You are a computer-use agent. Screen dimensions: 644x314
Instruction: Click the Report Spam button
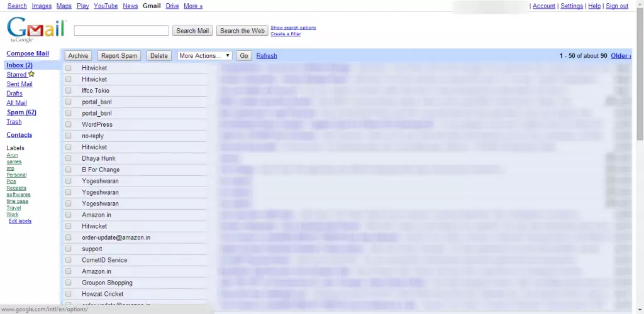(119, 56)
